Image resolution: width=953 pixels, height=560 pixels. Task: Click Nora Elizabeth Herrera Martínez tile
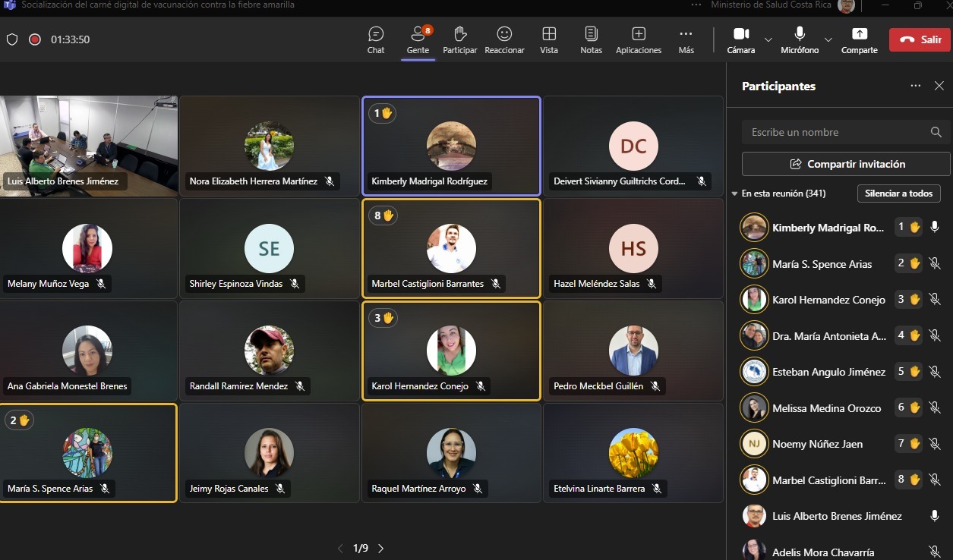coord(270,146)
